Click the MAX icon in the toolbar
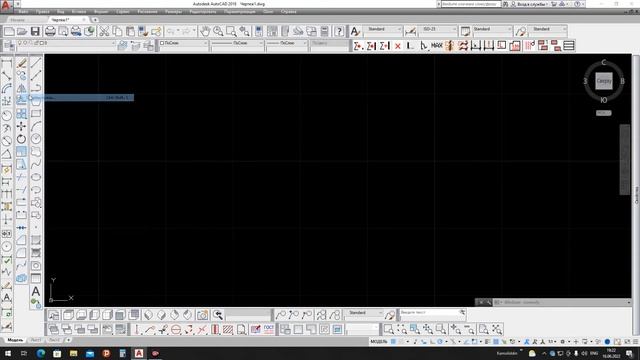This screenshot has height=360, width=640. click(x=437, y=46)
